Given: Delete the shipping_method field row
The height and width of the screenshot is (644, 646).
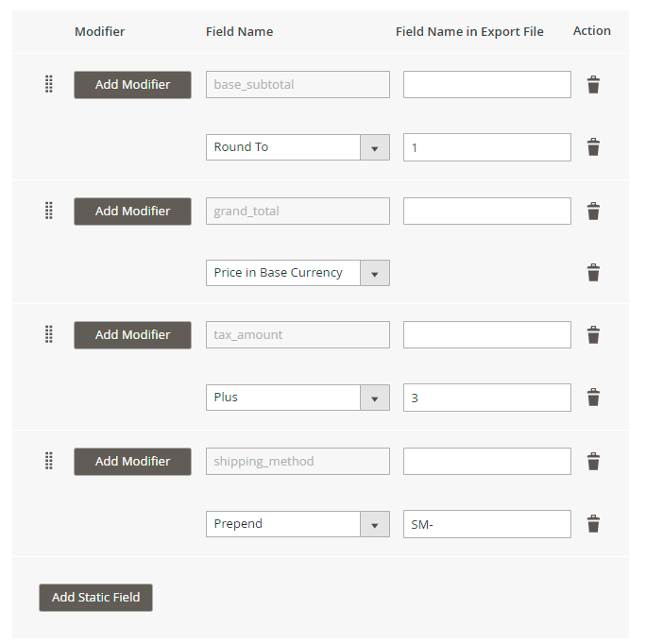Looking at the screenshot, I should 593,462.
